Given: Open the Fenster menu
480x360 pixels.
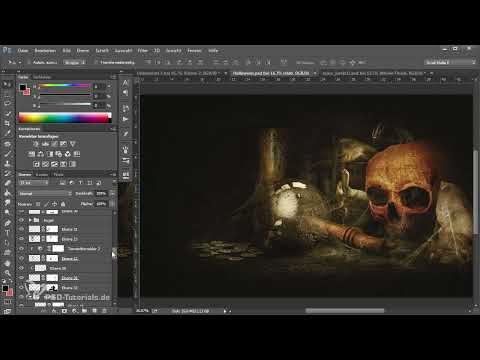Looking at the screenshot, I should (x=194, y=51).
